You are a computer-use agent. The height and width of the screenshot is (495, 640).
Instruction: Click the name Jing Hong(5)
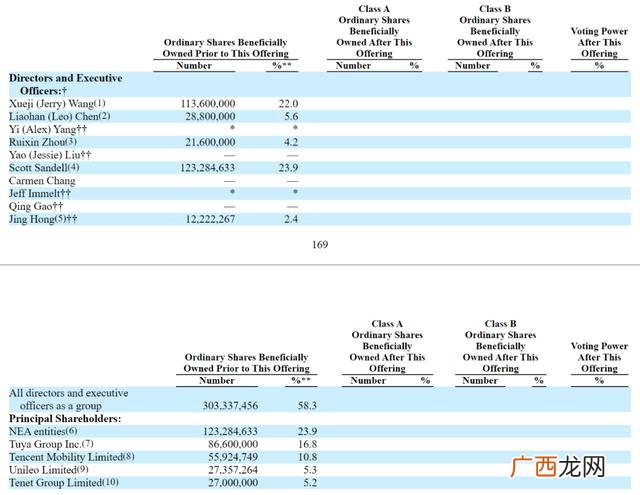[x=43, y=219]
